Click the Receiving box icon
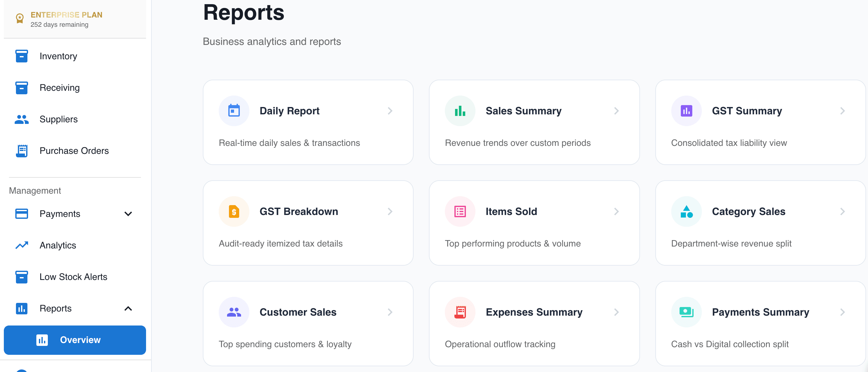The height and width of the screenshot is (372, 868). click(22, 88)
